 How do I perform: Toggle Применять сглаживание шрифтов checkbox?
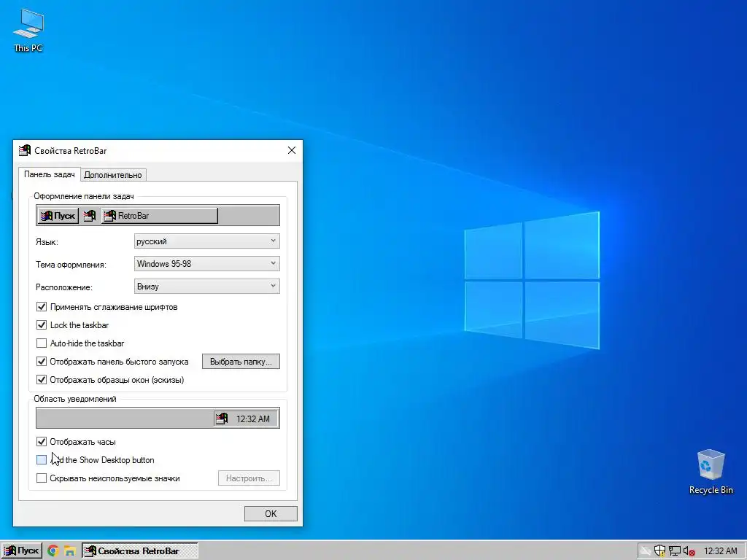42,307
